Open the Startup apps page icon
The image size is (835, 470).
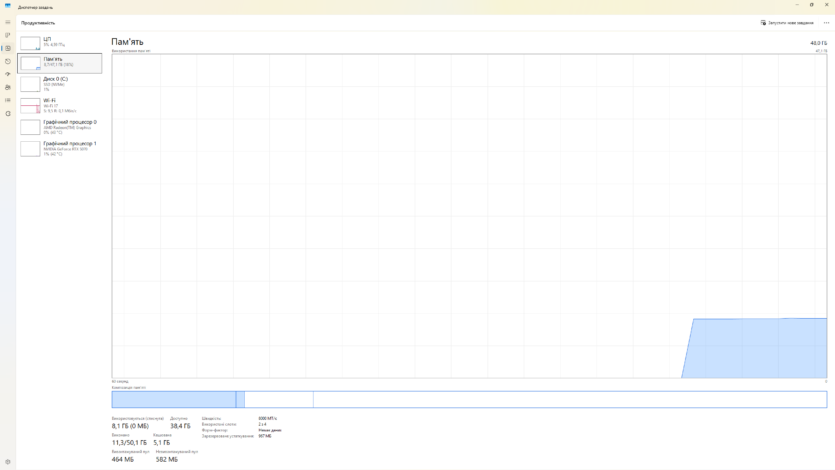coord(8,74)
